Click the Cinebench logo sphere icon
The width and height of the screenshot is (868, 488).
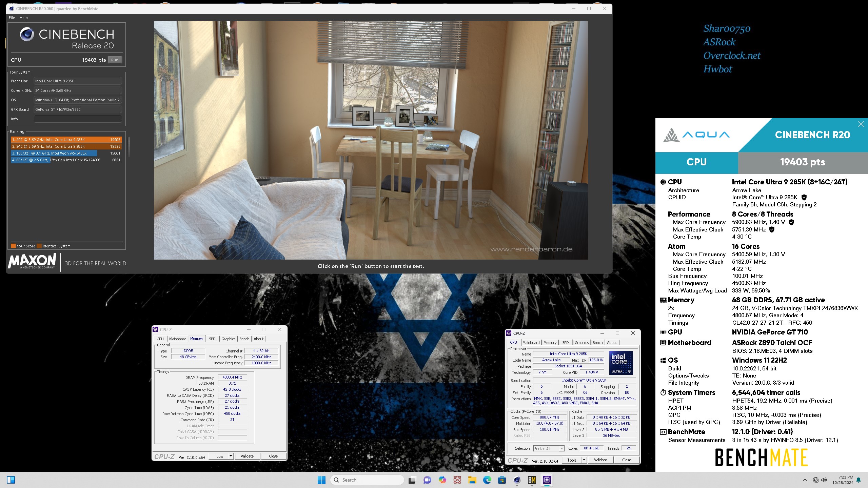pyautogui.click(x=27, y=34)
